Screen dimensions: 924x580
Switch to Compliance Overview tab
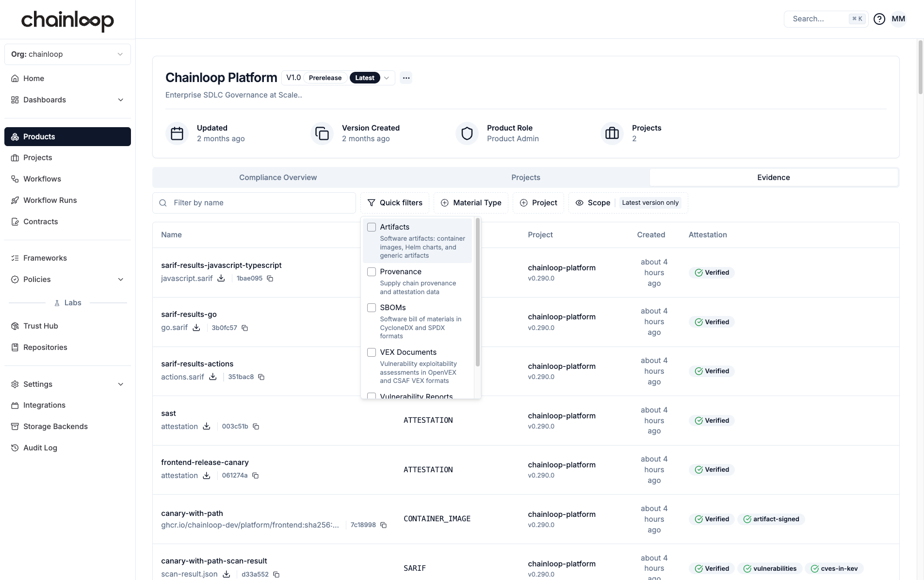278,178
